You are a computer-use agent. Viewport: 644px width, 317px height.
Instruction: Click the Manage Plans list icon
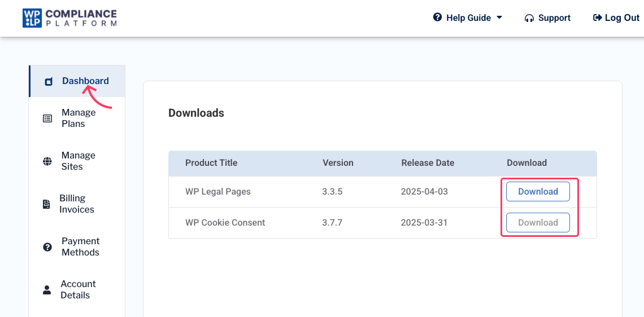(47, 118)
